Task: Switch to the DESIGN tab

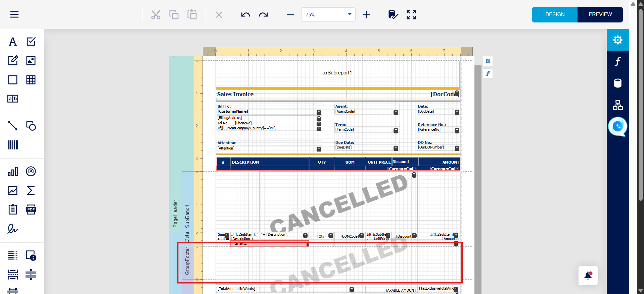Action: pyautogui.click(x=555, y=14)
